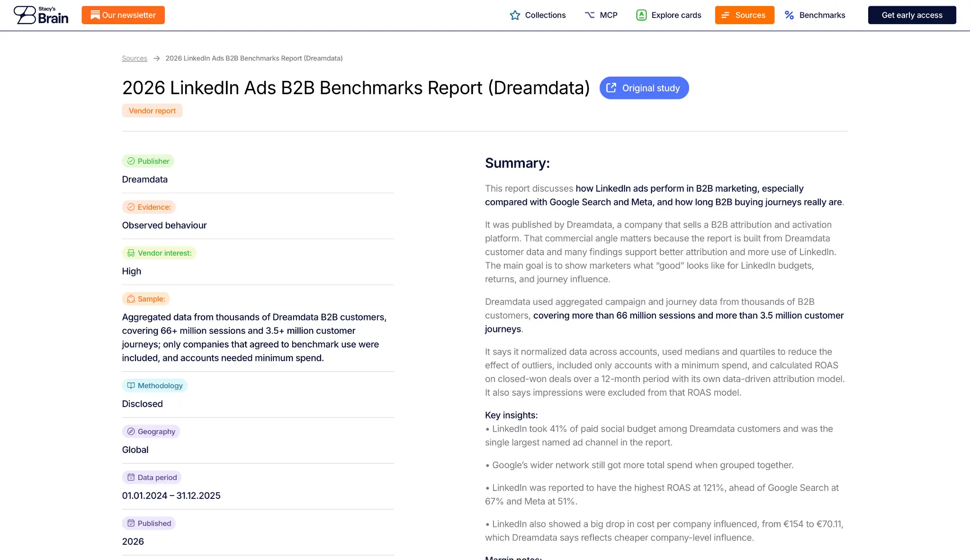The image size is (970, 560).
Task: Select the orange Sources nav button
Action: coord(745,15)
